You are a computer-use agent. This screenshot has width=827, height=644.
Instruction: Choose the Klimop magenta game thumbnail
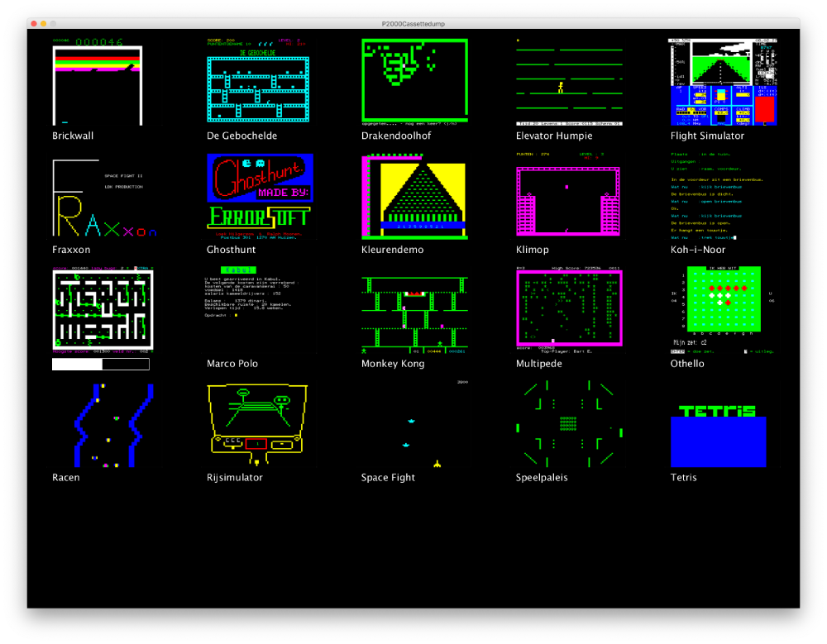pyautogui.click(x=567, y=195)
